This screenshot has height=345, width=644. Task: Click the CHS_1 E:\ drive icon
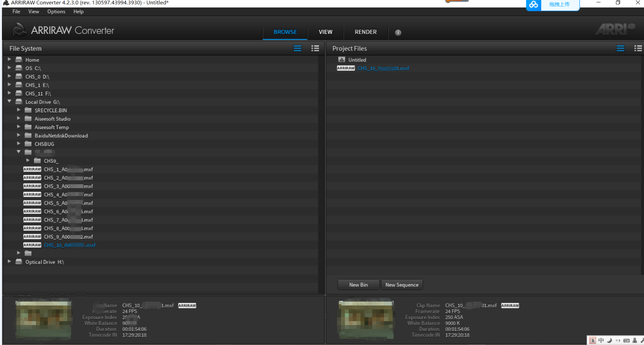click(x=19, y=84)
